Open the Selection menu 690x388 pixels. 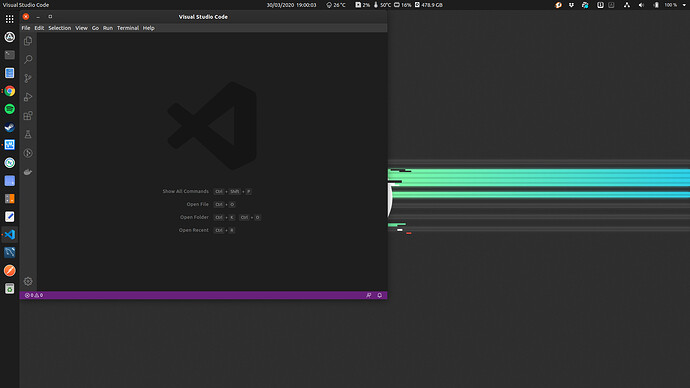click(59, 28)
